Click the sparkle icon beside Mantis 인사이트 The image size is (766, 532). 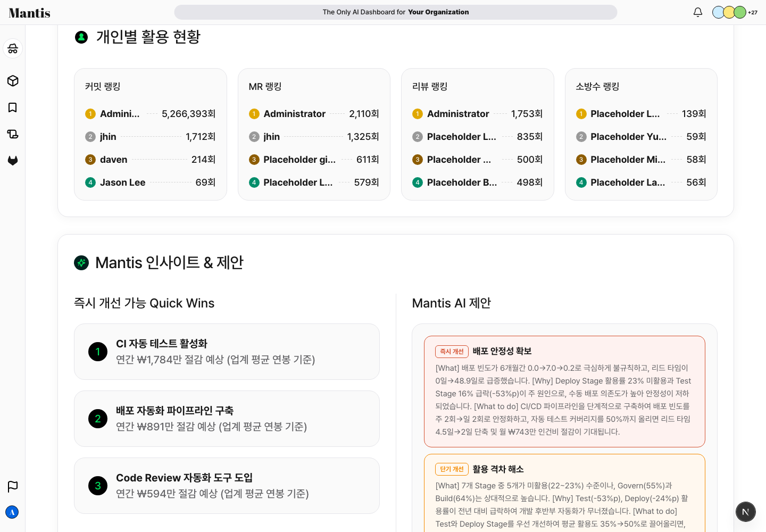pos(81,263)
